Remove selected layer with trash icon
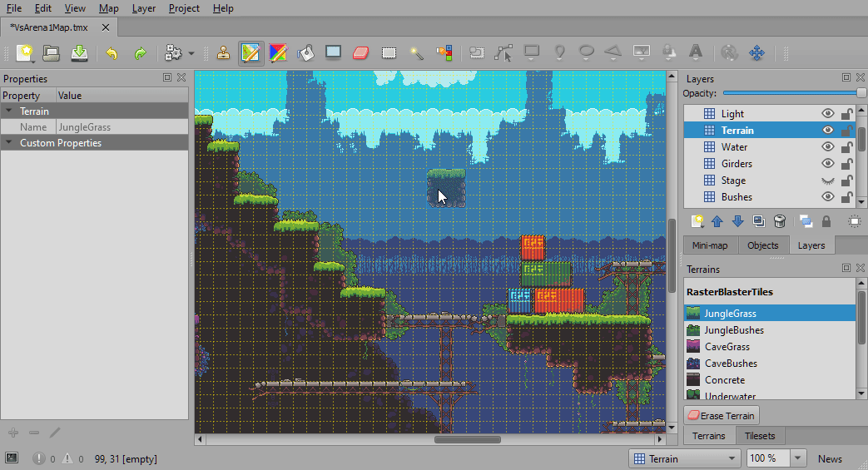Image resolution: width=868 pixels, height=470 pixels. pos(780,221)
